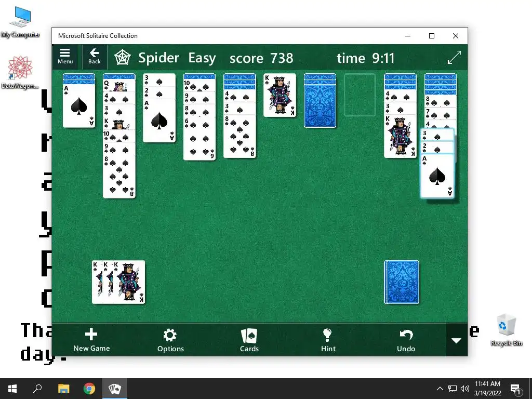Select the King of spades in ninth column
The width and height of the screenshot is (532, 399).
click(x=401, y=137)
